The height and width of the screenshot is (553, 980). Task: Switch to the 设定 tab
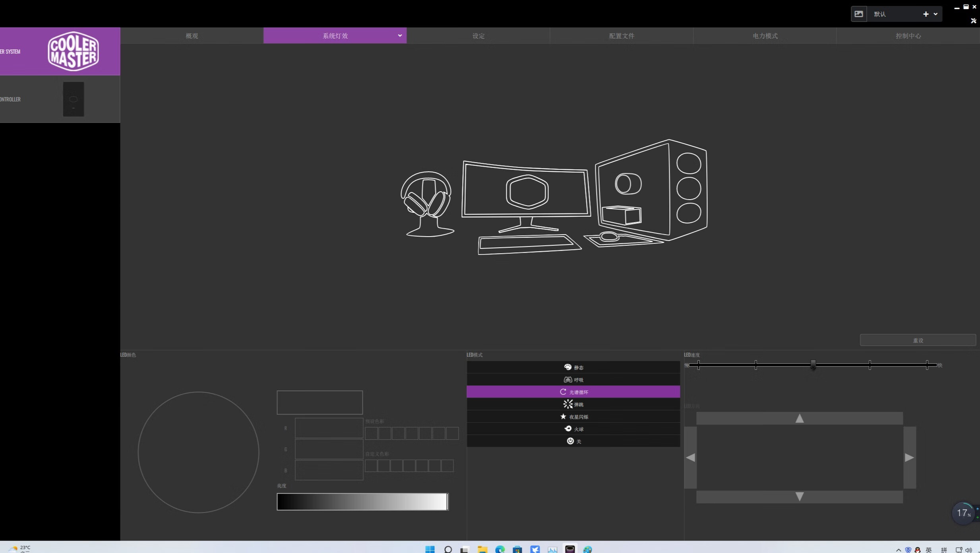(x=478, y=36)
